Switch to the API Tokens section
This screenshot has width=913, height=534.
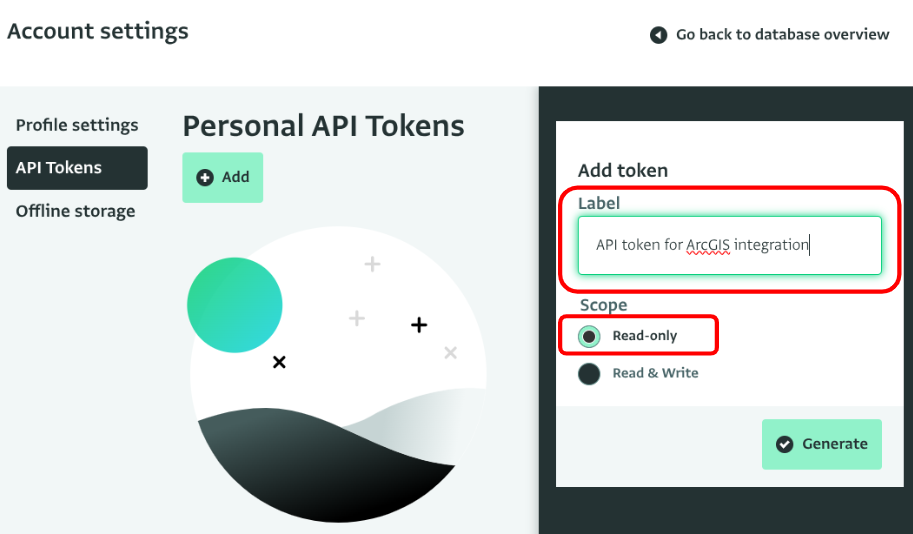[x=77, y=168]
